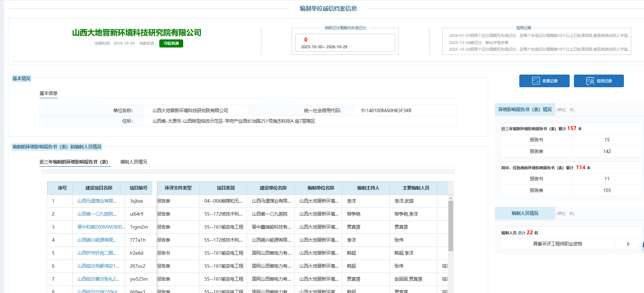The width and height of the screenshot is (644, 293).
Task: Click the horizontal scrollbar above the table
Action: click(x=248, y=172)
